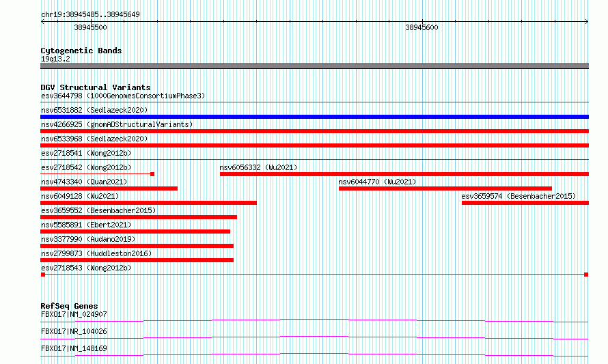Click the chr19:38945485..38945649 coordinate label
Screen dimensions: 608x364
(x=90, y=15)
